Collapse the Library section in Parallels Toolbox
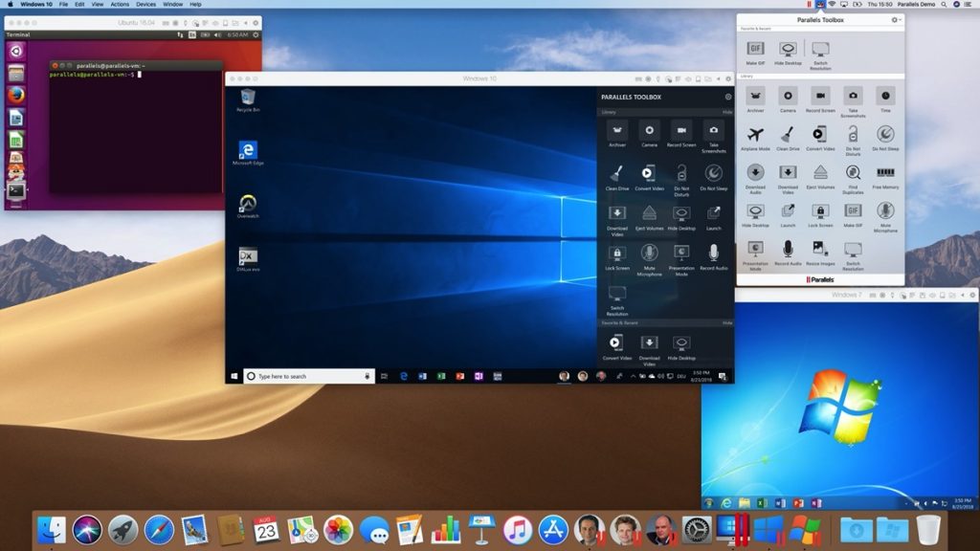The image size is (980, 551). [727, 110]
